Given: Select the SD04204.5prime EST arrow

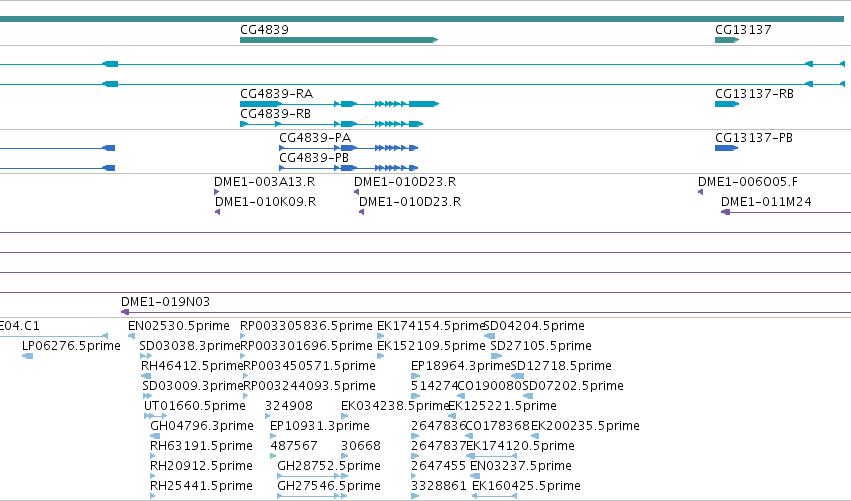Looking at the screenshot, I should [489, 336].
